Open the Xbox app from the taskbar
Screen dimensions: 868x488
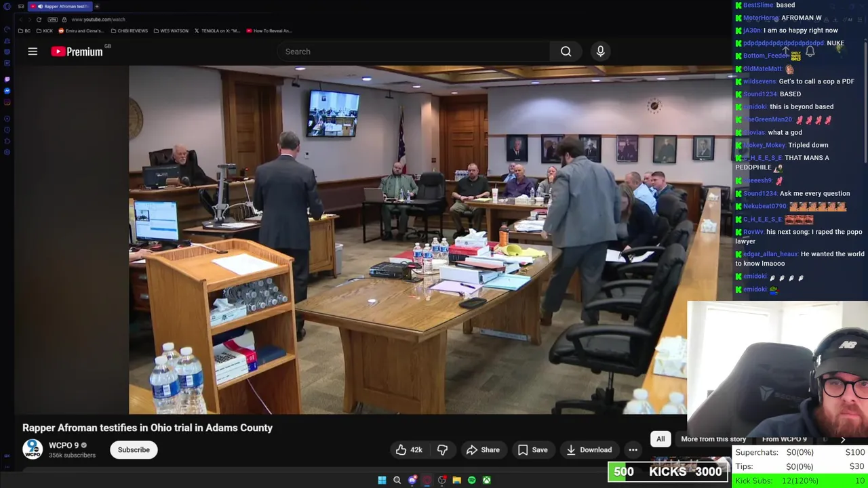(486, 480)
